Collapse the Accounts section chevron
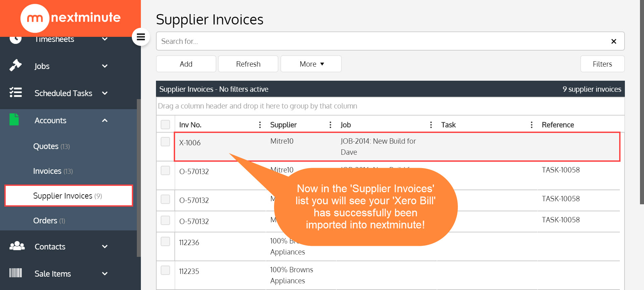The width and height of the screenshot is (644, 290). [105, 120]
